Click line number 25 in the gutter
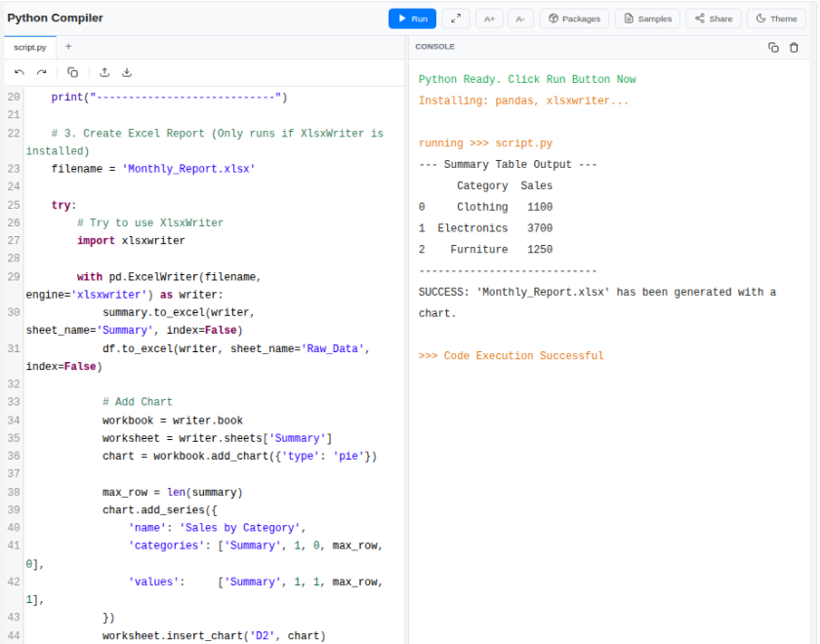Screen dimensions: 820x644 [14, 205]
